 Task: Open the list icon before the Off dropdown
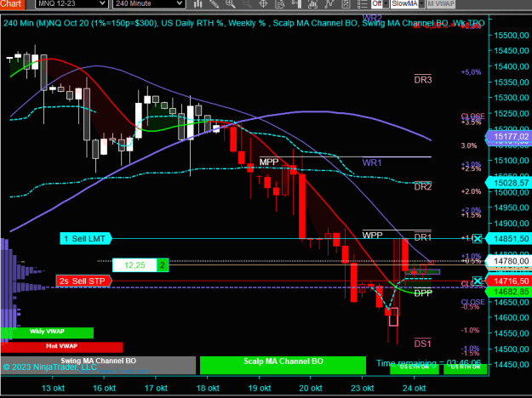[362, 3]
